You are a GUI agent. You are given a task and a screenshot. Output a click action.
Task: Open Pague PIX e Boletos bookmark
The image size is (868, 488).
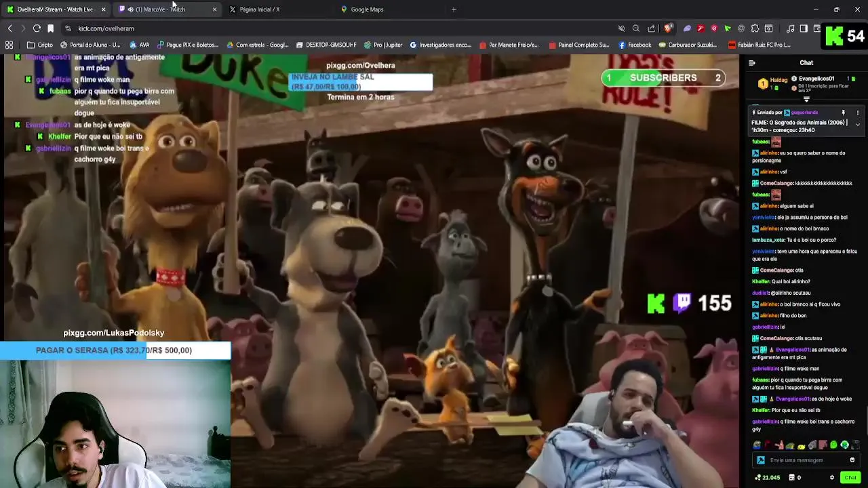(188, 45)
